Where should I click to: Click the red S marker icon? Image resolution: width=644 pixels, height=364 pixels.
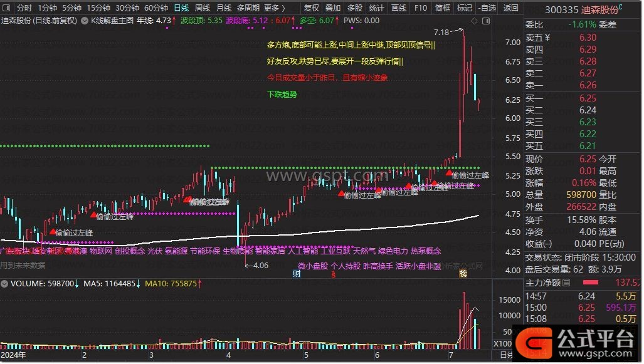334,274
